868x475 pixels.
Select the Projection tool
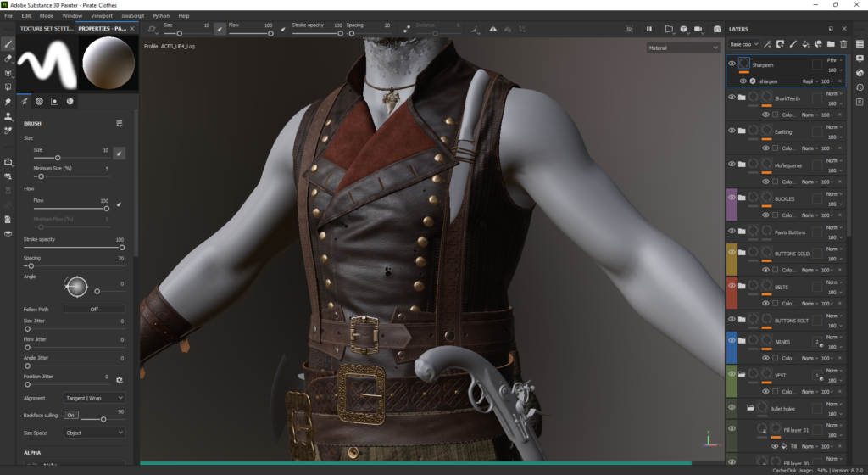(8, 73)
